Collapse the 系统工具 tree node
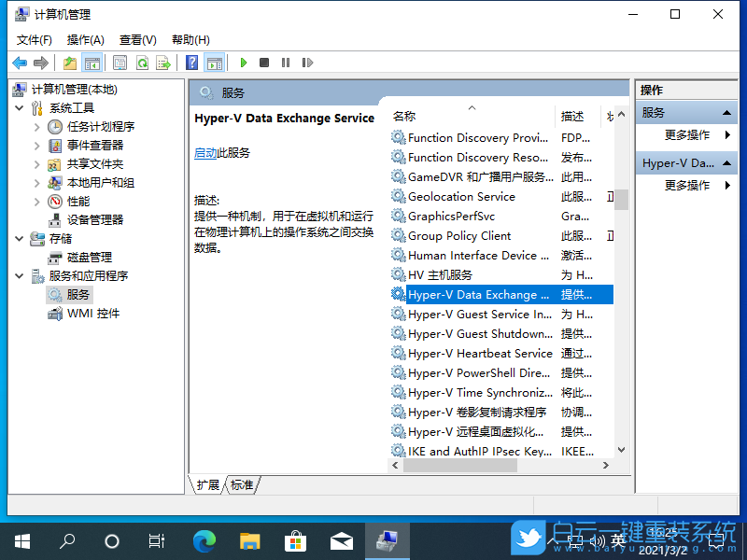Image resolution: width=747 pixels, height=560 pixels. pos(21,107)
